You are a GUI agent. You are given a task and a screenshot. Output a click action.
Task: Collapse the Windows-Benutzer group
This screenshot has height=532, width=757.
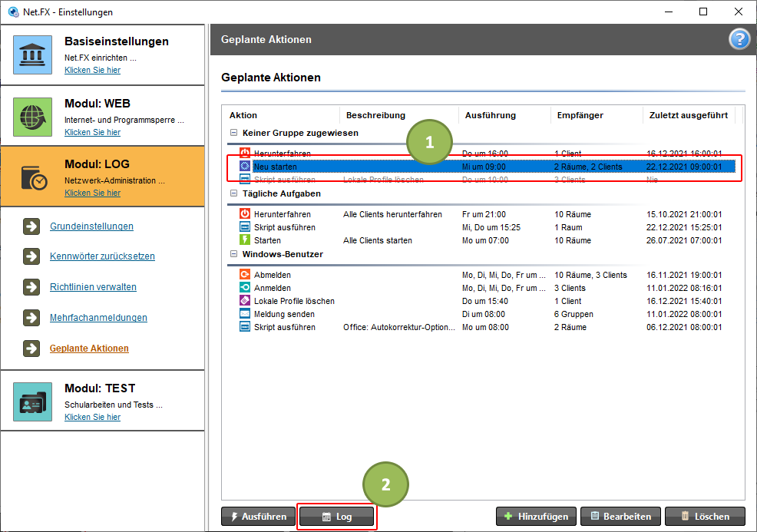[233, 254]
